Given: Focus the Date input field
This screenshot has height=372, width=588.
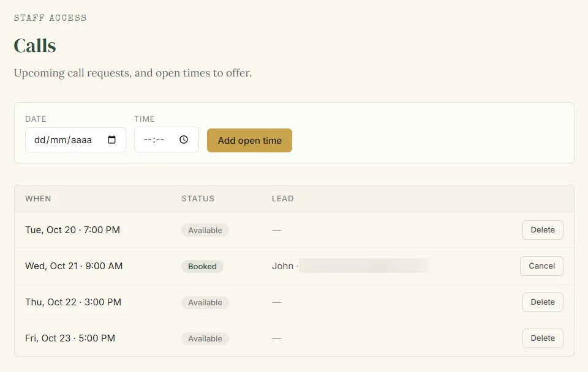Looking at the screenshot, I should coord(75,139).
